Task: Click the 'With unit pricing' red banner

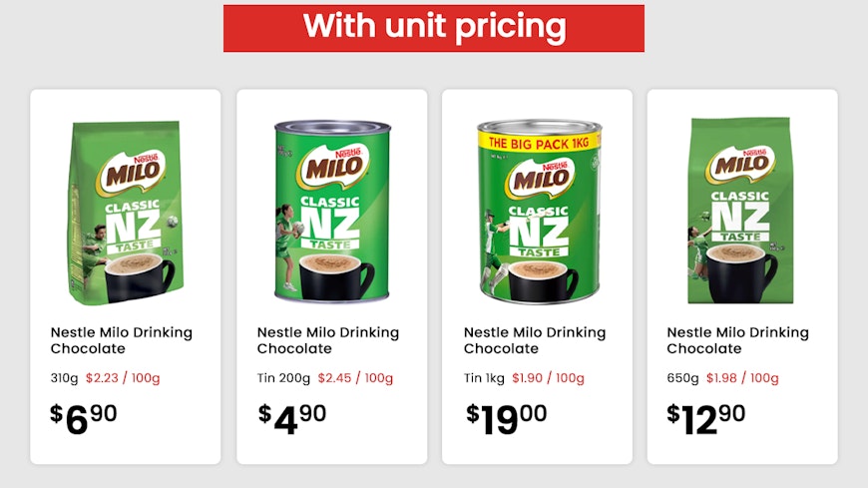Action: pos(434,28)
